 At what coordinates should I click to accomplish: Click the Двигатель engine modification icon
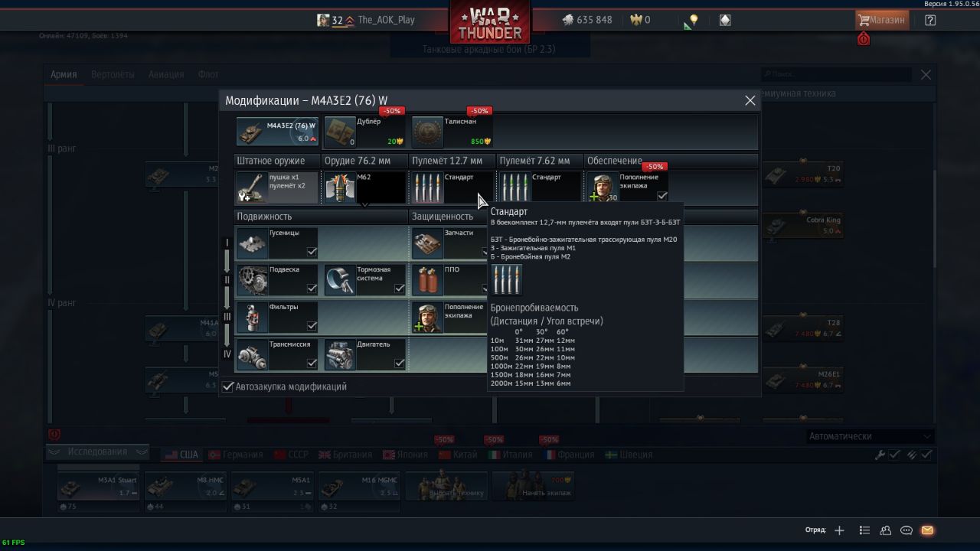tap(339, 355)
